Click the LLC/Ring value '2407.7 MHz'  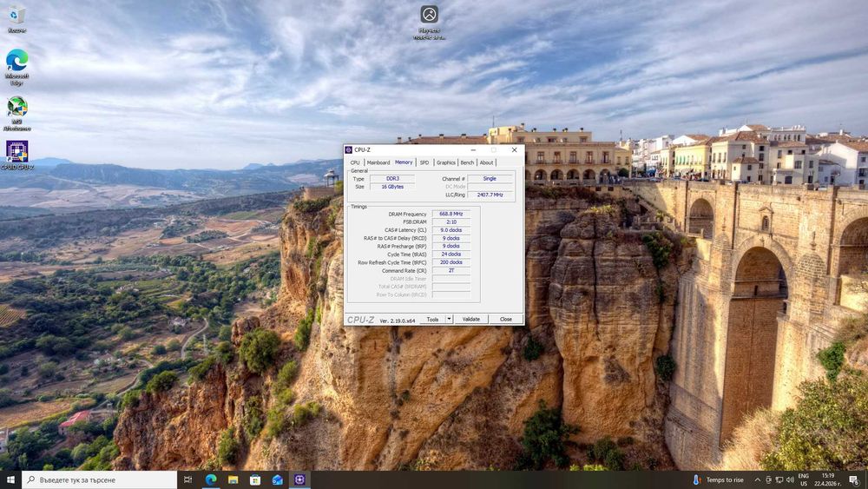(x=490, y=195)
